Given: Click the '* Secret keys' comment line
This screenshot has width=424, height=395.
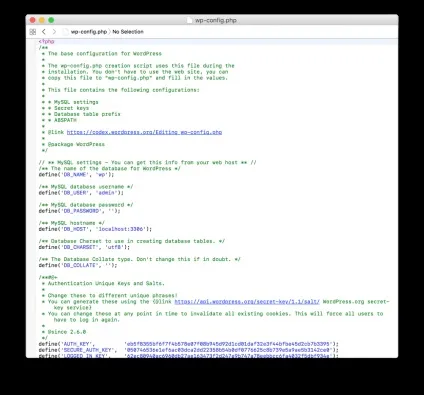Looking at the screenshot, I should click(68, 108).
